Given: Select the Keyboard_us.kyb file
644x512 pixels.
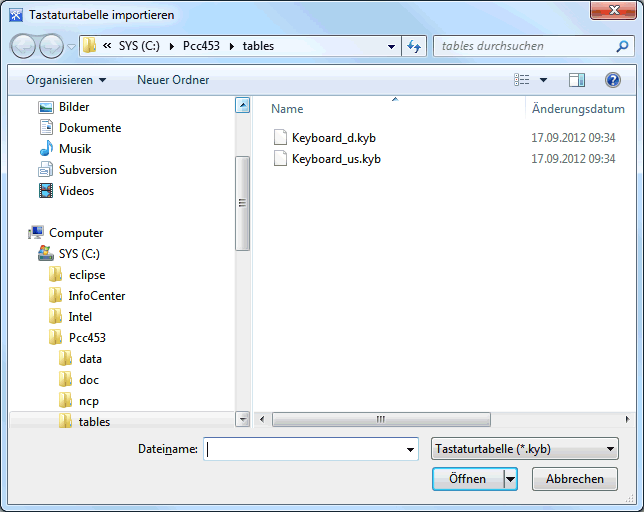Looking at the screenshot, I should click(x=336, y=158).
